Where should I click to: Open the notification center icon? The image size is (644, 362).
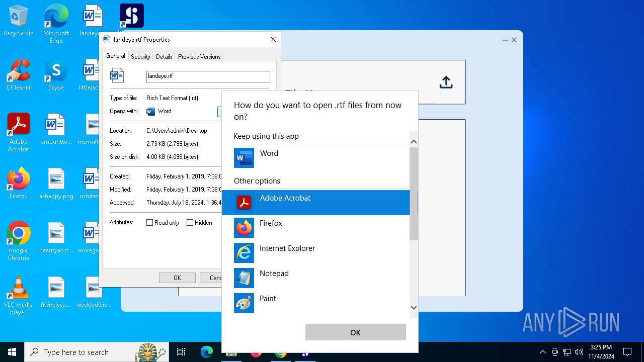point(627,352)
